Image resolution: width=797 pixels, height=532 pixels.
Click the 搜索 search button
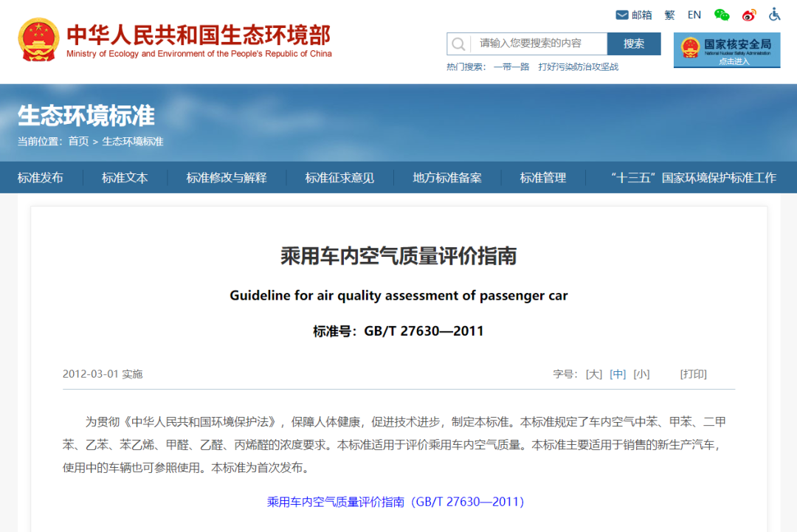[634, 44]
